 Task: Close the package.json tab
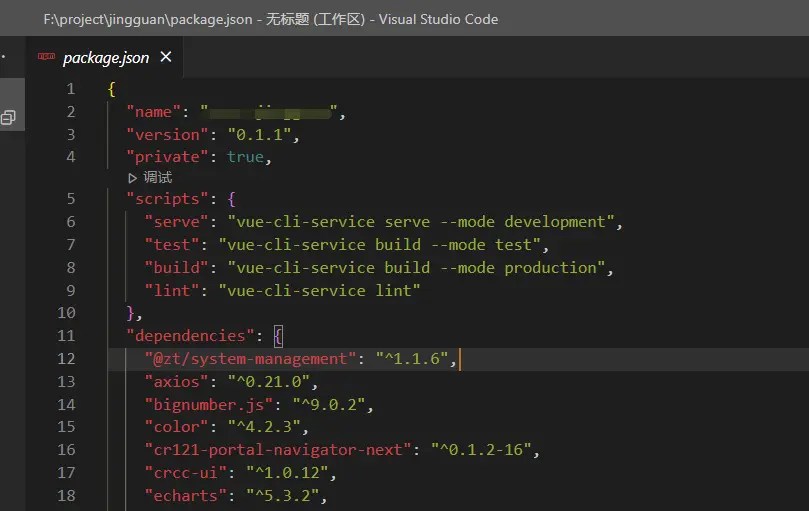[x=166, y=57]
